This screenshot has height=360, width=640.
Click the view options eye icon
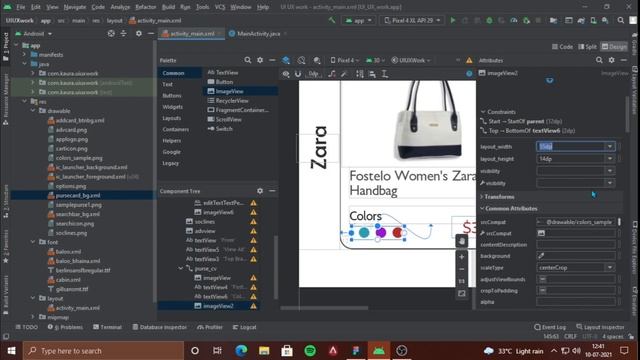286,74
